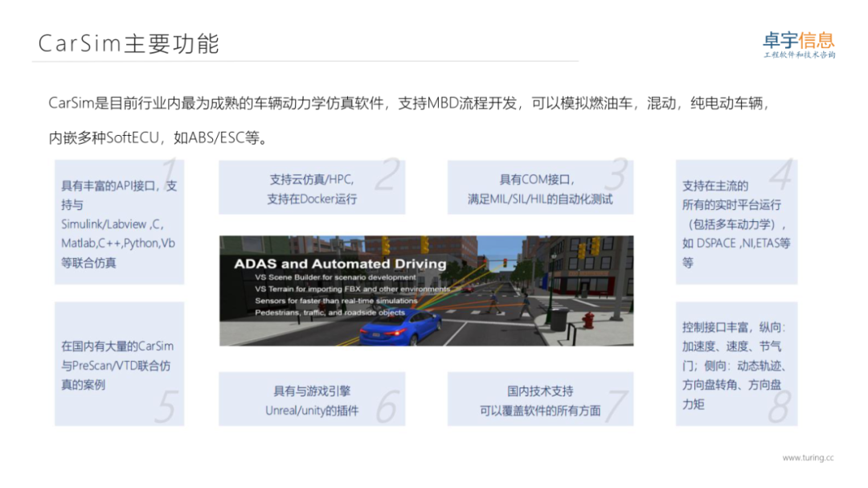Click the text "如 DSPACE ,NI,ETAS等"
Viewport: 868px width, 488px height.
(735, 243)
